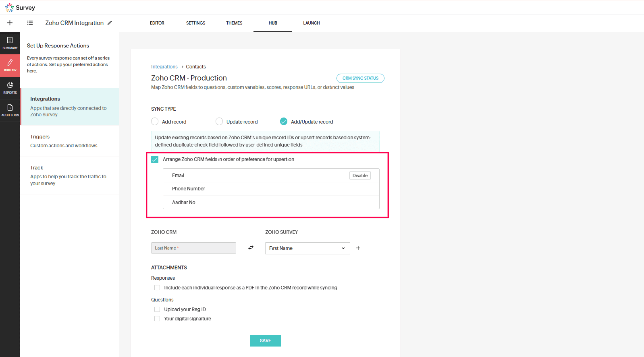The height and width of the screenshot is (357, 644).
Task: Click the Last Name CRM field
Action: (193, 248)
